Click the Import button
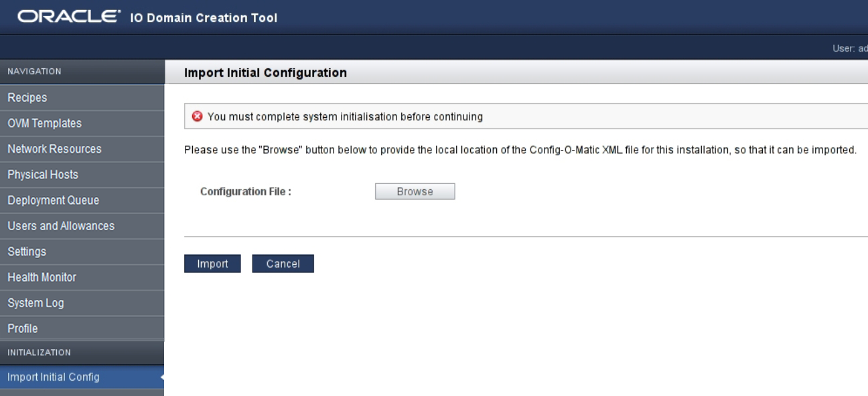Screen dimensions: 868x396 pyautogui.click(x=212, y=264)
